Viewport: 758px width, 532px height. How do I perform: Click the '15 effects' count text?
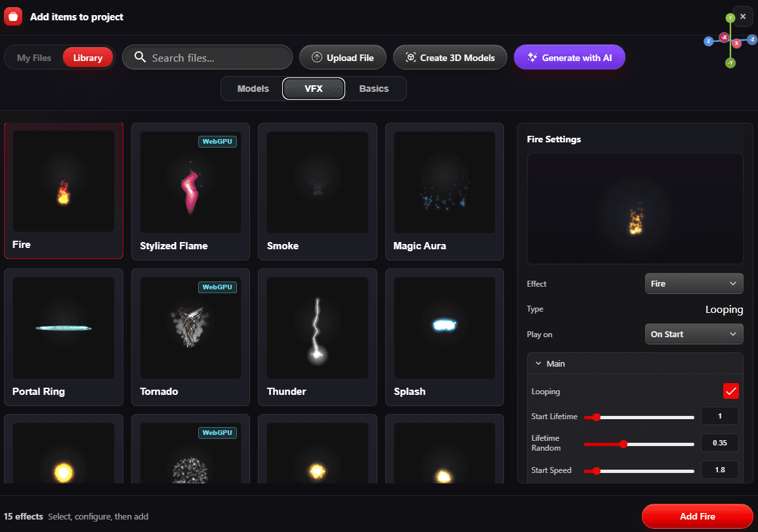23,516
